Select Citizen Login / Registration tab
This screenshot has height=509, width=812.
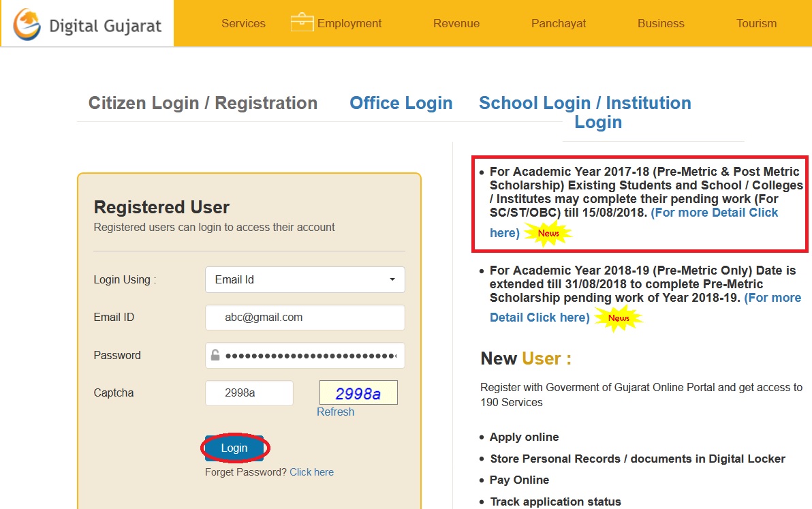tap(203, 103)
